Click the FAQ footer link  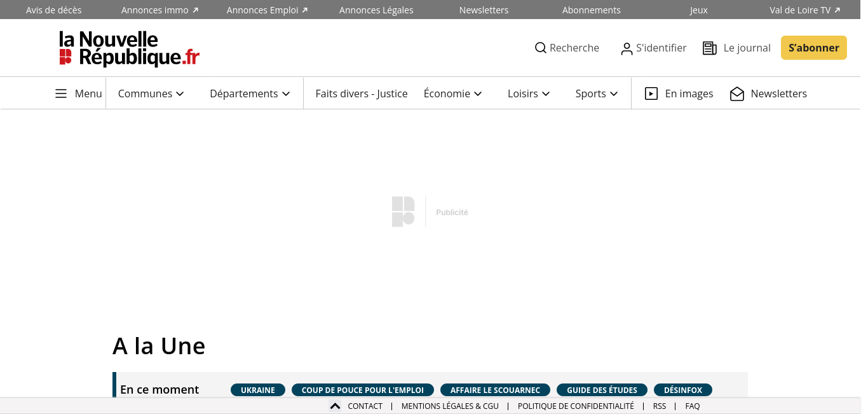click(693, 406)
